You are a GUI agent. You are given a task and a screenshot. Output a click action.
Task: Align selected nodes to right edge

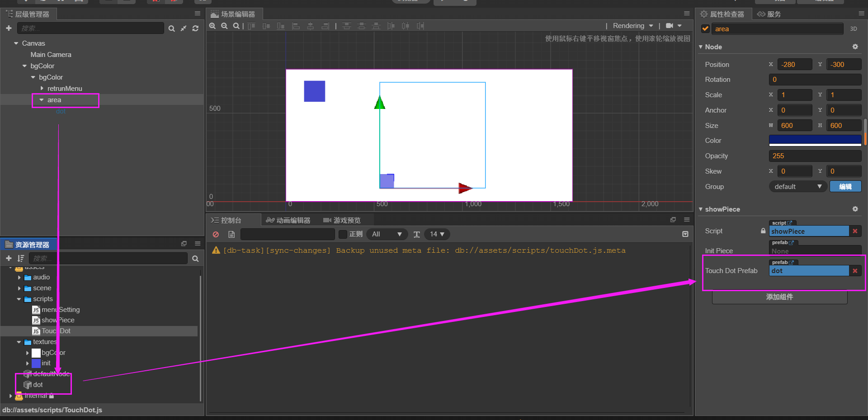pos(325,26)
